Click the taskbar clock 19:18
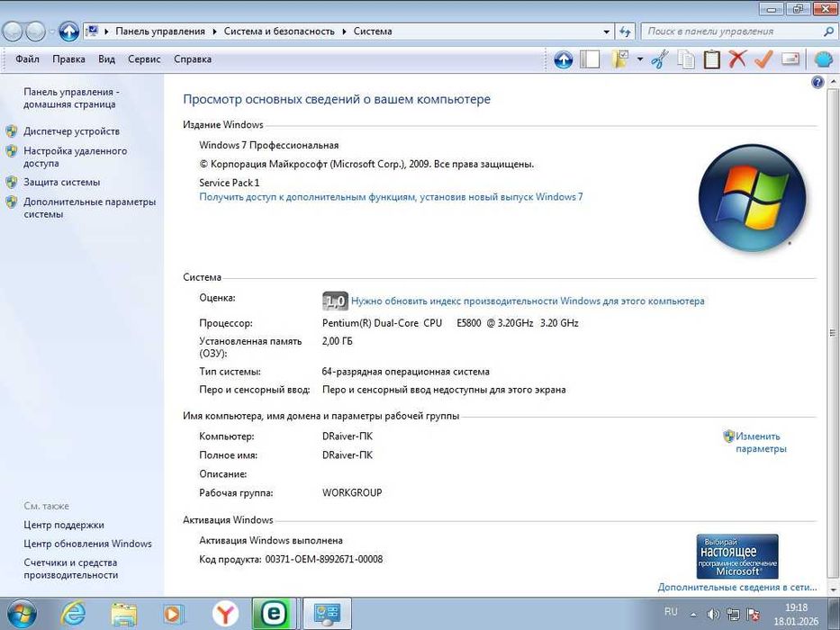The width and height of the screenshot is (840, 630). [796, 607]
